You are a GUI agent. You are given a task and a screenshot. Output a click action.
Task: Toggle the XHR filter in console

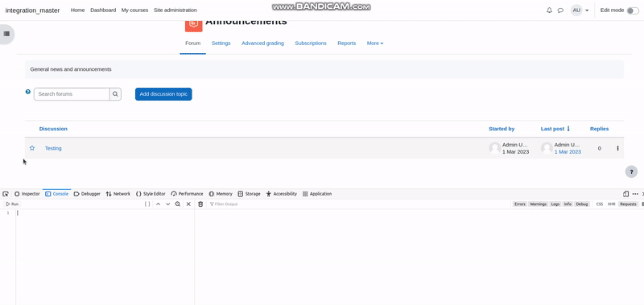(612, 204)
